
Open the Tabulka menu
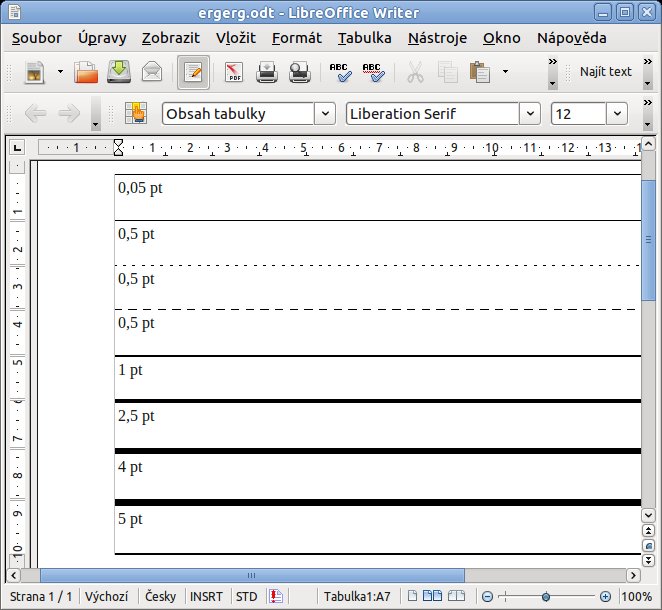[364, 38]
